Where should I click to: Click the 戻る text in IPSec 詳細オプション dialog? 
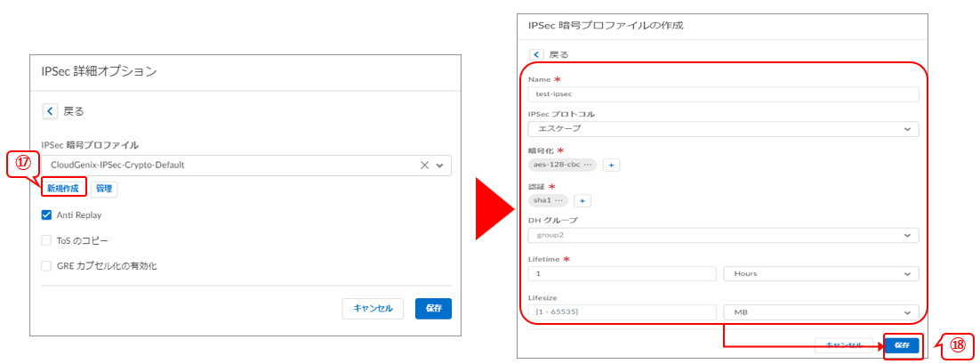74,112
